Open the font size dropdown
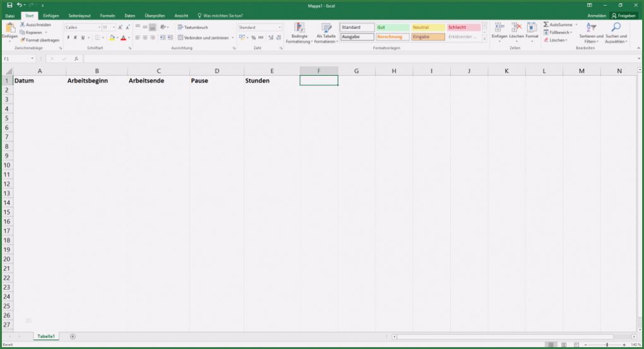Screen dimensions: 644x349 click(114, 28)
